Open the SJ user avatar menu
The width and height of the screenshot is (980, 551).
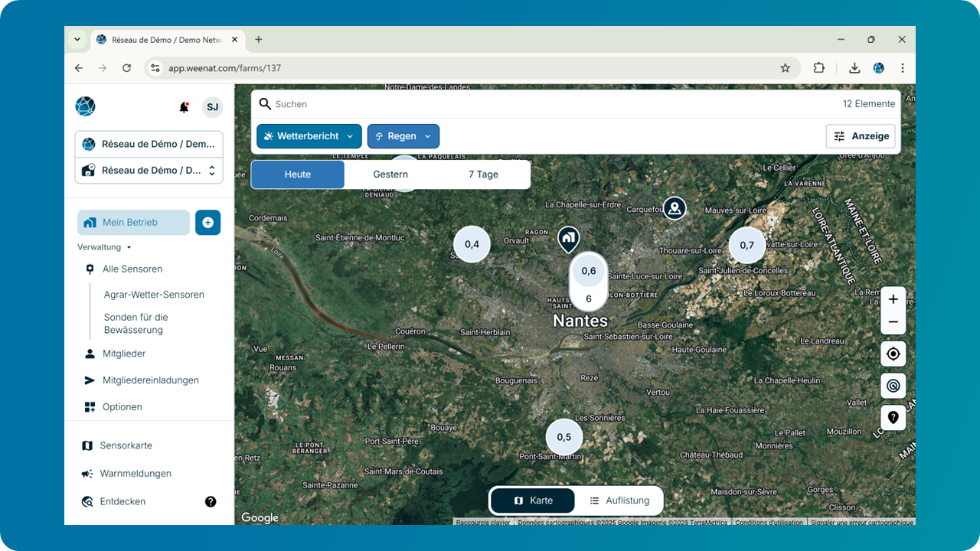pyautogui.click(x=212, y=107)
